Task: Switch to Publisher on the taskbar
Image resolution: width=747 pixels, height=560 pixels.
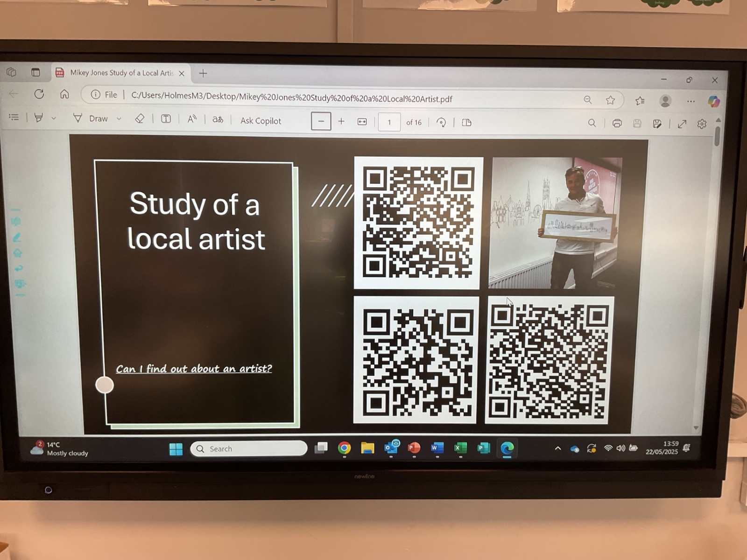Action: [484, 448]
